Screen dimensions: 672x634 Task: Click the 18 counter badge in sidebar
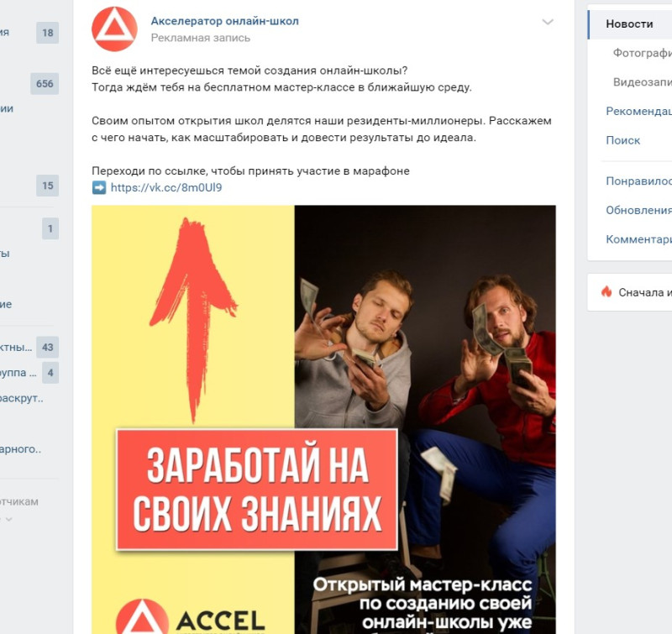48,33
